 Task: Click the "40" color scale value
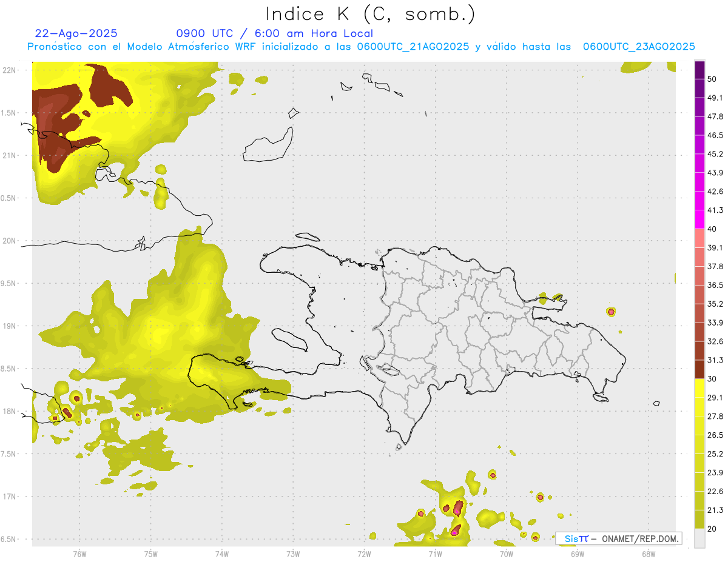(713, 229)
